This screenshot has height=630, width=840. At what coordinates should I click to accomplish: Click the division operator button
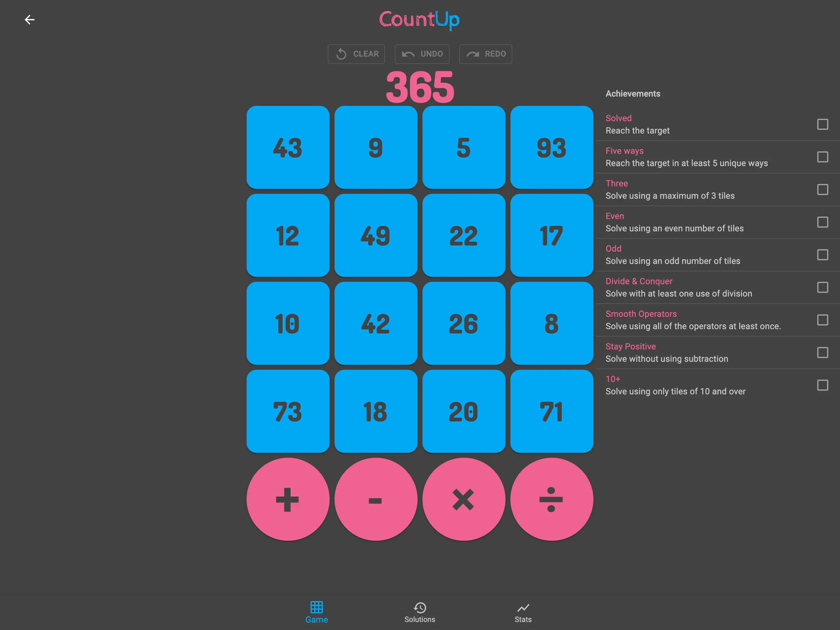(551, 499)
